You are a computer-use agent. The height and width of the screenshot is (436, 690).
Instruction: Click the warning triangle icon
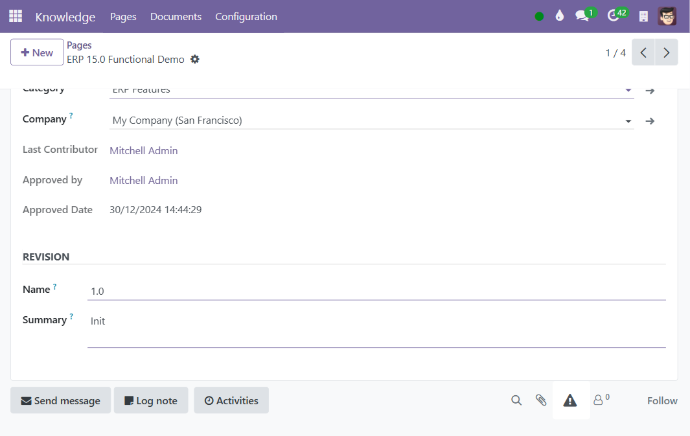pyautogui.click(x=570, y=400)
